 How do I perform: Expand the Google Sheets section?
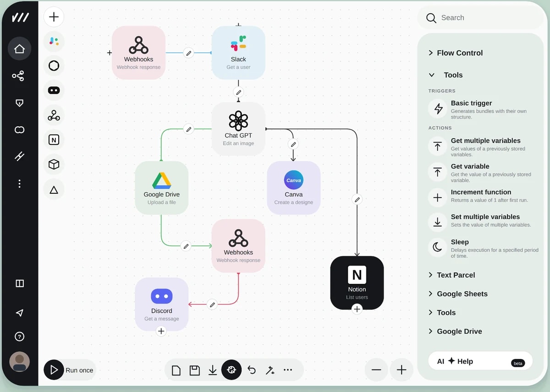458,294
